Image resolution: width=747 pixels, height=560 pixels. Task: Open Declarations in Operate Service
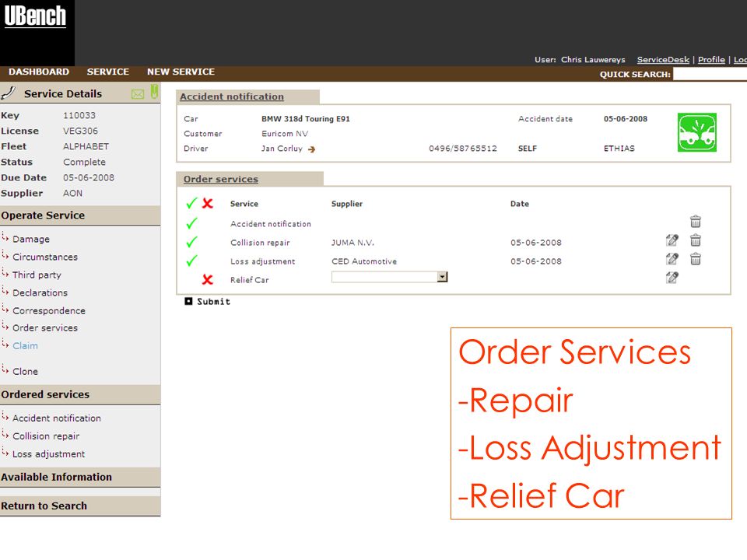[40, 293]
